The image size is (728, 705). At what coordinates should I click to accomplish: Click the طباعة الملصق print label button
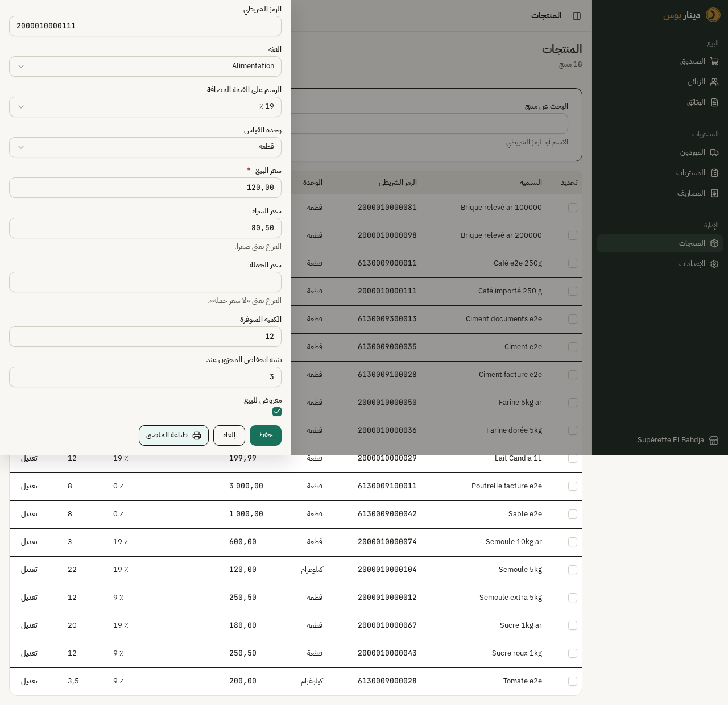pos(173,436)
